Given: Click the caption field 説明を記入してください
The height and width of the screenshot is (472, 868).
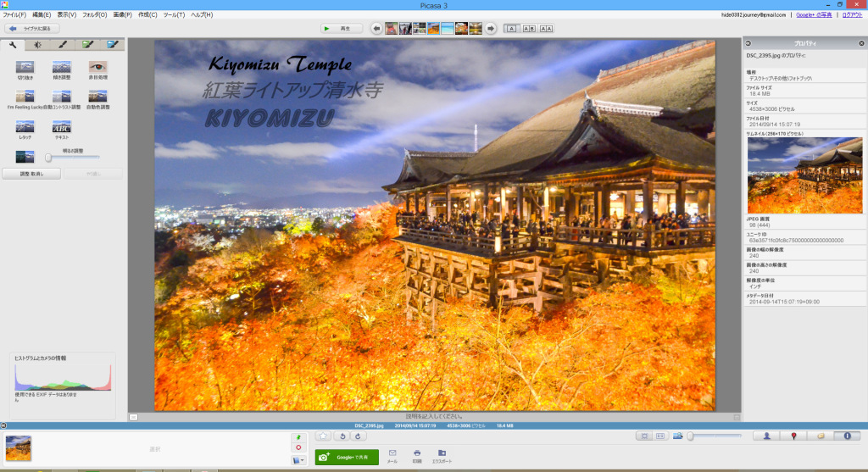Looking at the screenshot, I should click(x=435, y=416).
